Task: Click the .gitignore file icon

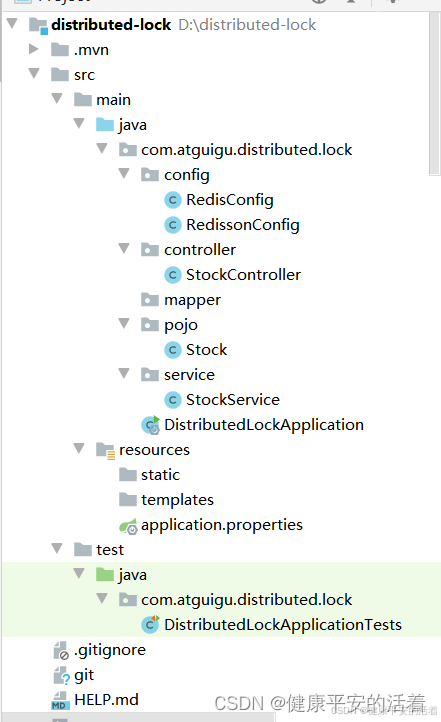Action: click(60, 650)
